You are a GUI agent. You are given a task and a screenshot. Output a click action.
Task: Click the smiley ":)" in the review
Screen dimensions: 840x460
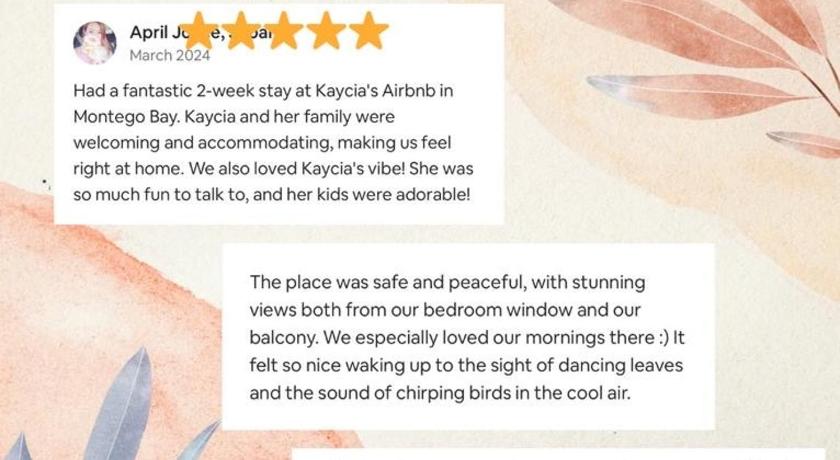663,338
